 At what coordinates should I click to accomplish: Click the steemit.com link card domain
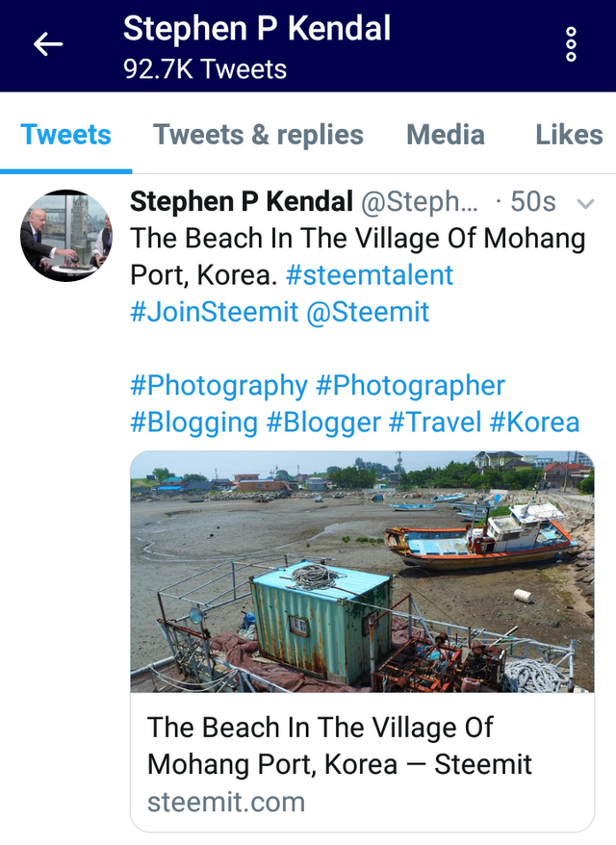pyautogui.click(x=225, y=802)
